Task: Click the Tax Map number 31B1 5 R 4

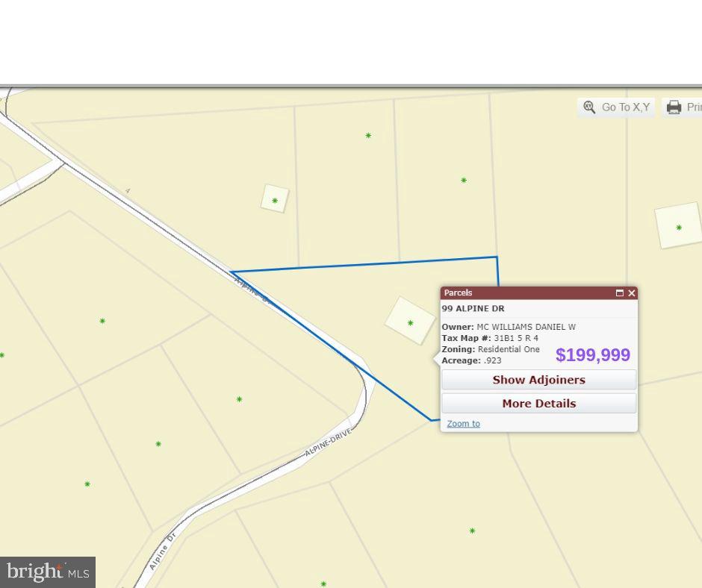Action: 516,338
